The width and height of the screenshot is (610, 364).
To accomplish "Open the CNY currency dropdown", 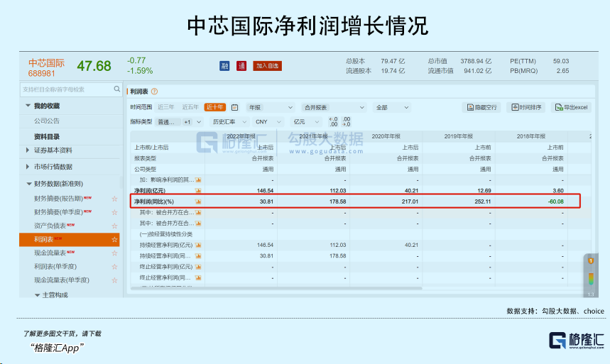I will click(x=268, y=122).
